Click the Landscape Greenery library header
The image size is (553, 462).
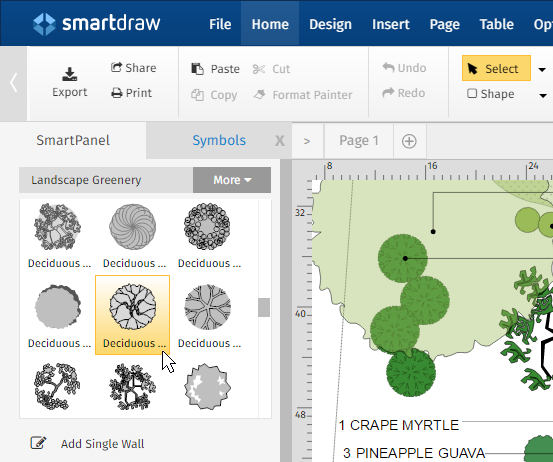coord(106,180)
